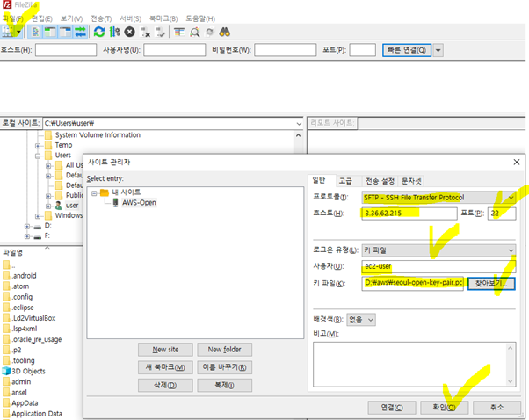Select the .android folder in file list
This screenshot has width=529, height=420.
pos(24,276)
